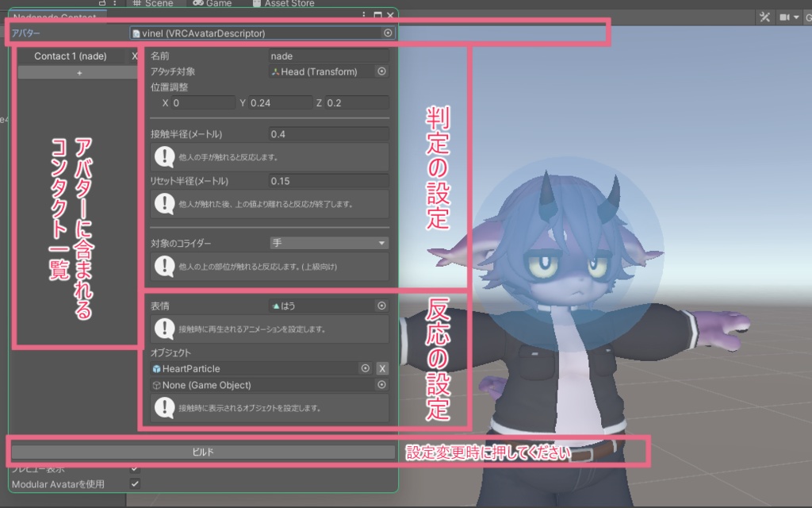Open the 対象のコライダー dropdown showing 手
The image size is (812, 508).
(328, 242)
